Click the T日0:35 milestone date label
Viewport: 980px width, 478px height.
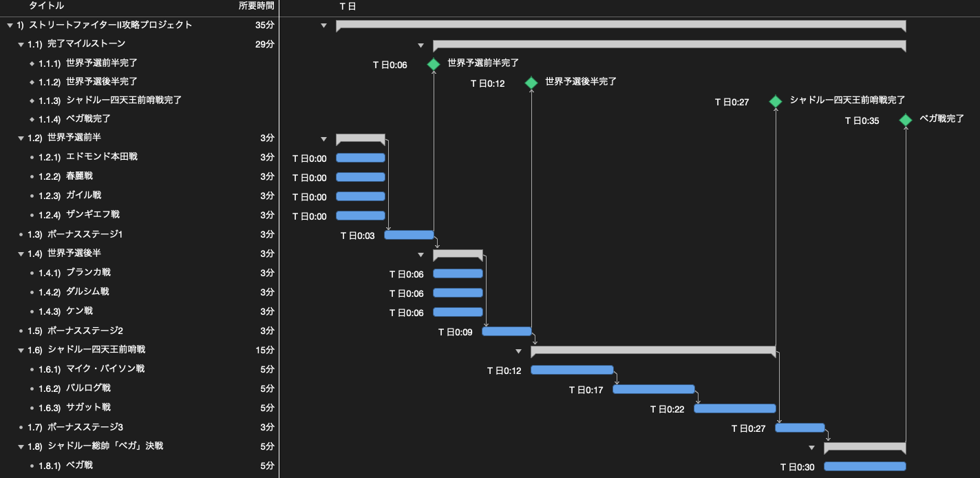862,121
